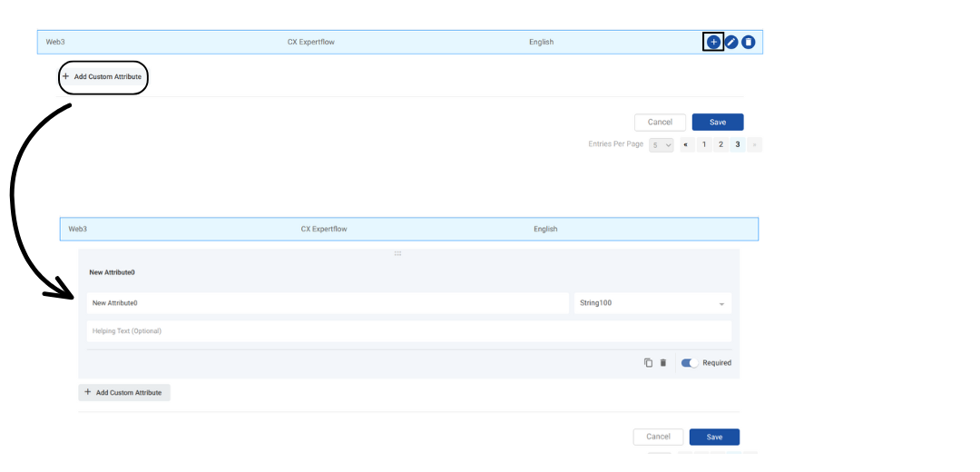980x472 pixels.
Task: Click the circled Add Custom Attribute button
Action: pos(103,77)
